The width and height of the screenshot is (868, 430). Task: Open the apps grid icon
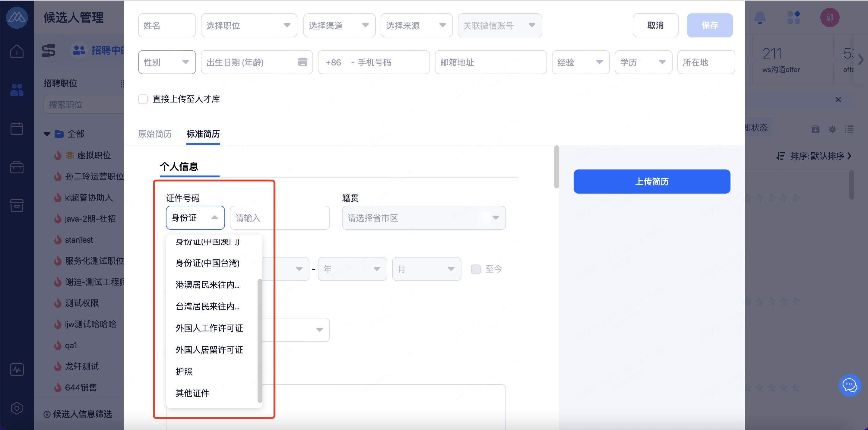(x=794, y=17)
